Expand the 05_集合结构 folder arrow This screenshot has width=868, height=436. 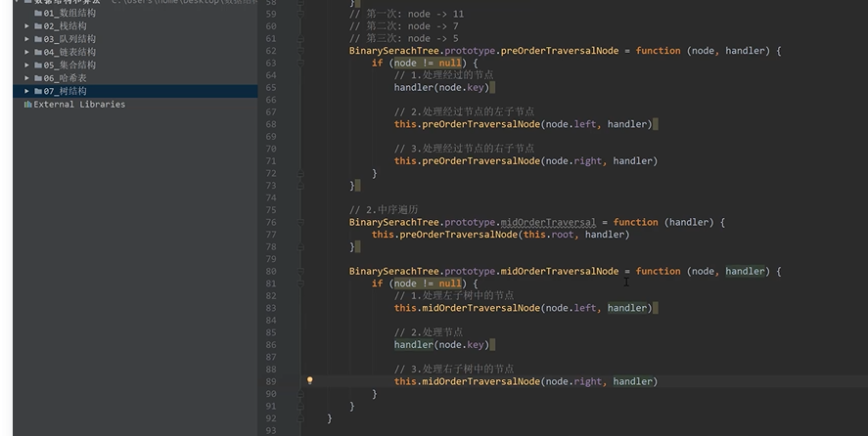click(26, 65)
